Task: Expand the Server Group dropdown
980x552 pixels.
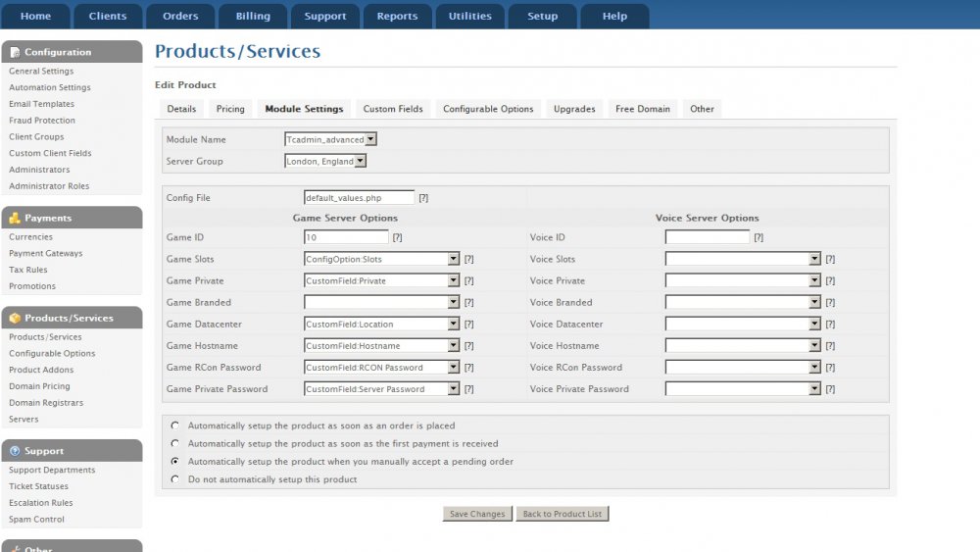Action: pos(325,161)
